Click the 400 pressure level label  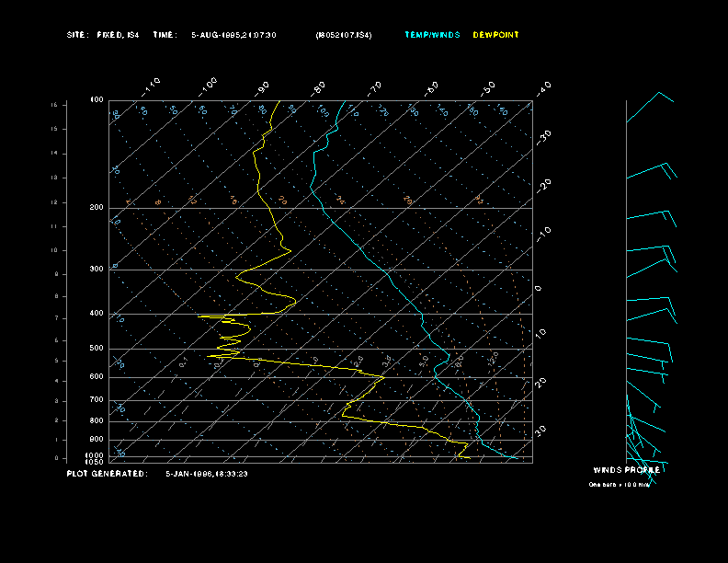(x=97, y=314)
